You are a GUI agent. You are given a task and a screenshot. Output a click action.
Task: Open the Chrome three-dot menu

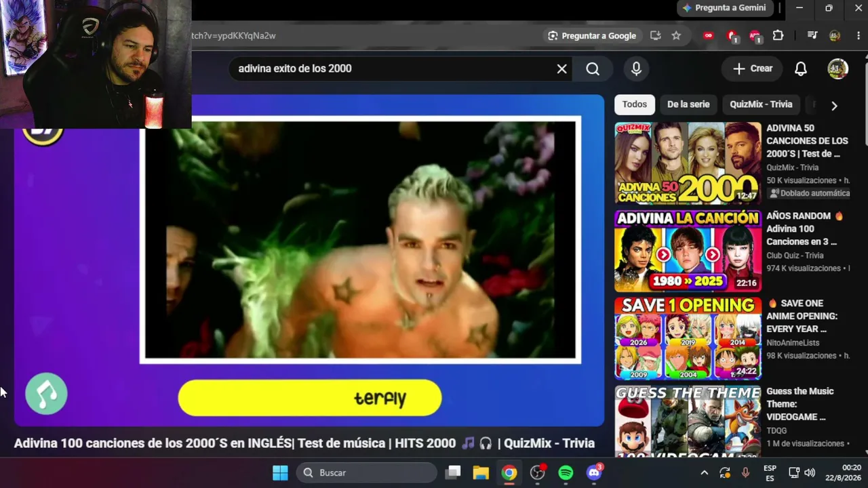click(x=857, y=36)
